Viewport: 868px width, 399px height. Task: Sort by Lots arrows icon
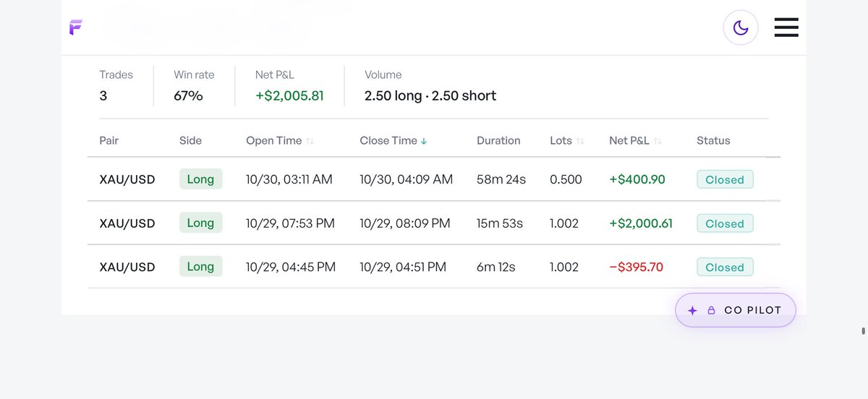pyautogui.click(x=580, y=141)
